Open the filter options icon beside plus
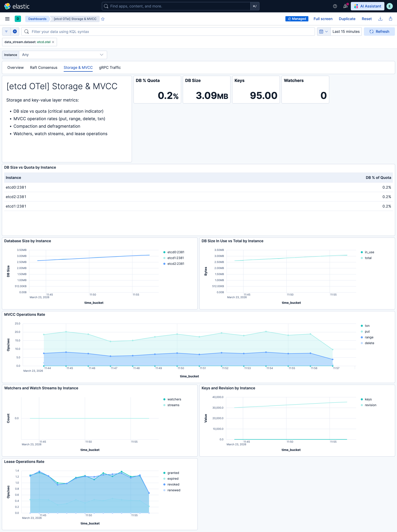 coord(6,32)
